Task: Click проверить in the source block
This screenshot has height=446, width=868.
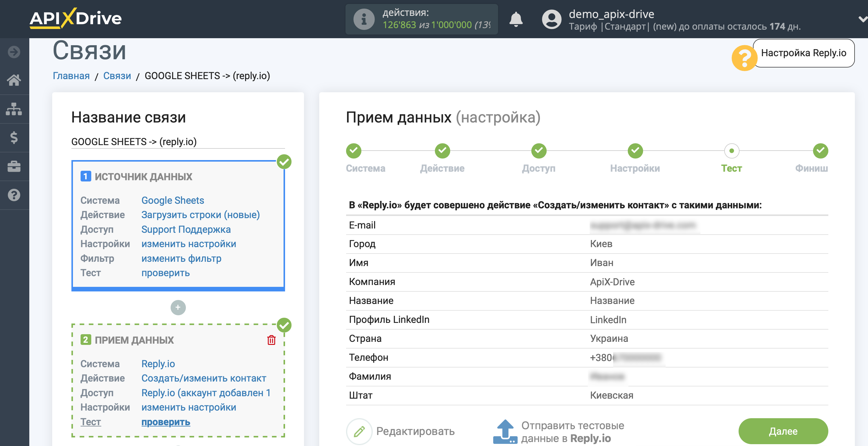Action: pos(165,273)
